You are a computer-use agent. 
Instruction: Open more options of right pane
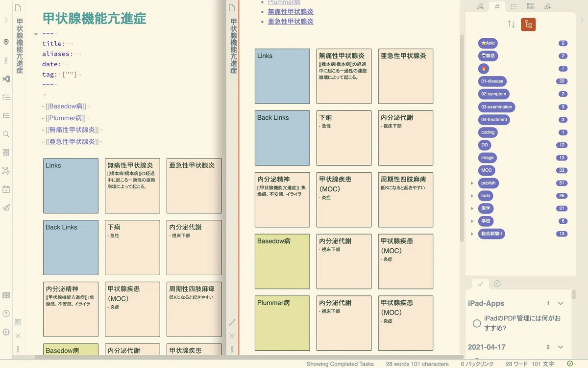[x=232, y=349]
